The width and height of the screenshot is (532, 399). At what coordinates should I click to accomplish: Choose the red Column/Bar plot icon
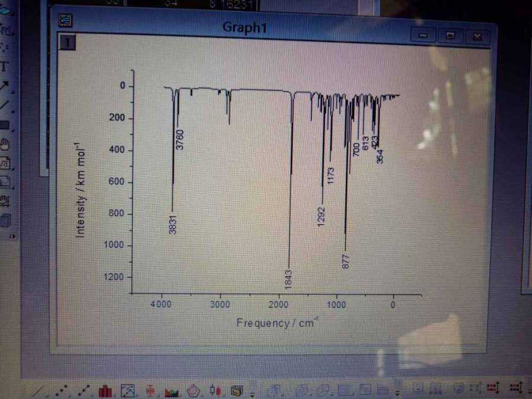coord(106,391)
